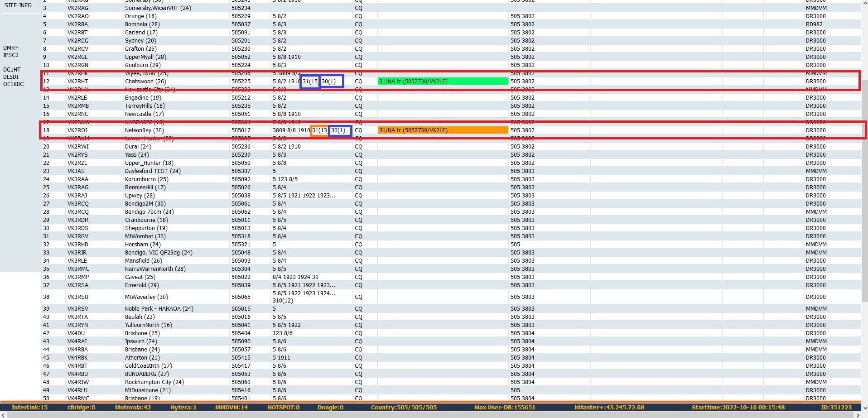Click the VK2RHT repeater callsign

pos(77,82)
